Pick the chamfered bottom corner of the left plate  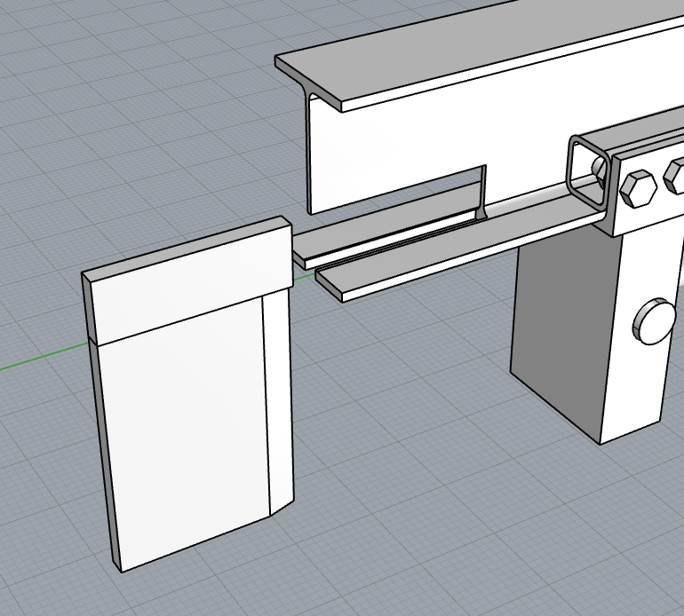click(281, 509)
